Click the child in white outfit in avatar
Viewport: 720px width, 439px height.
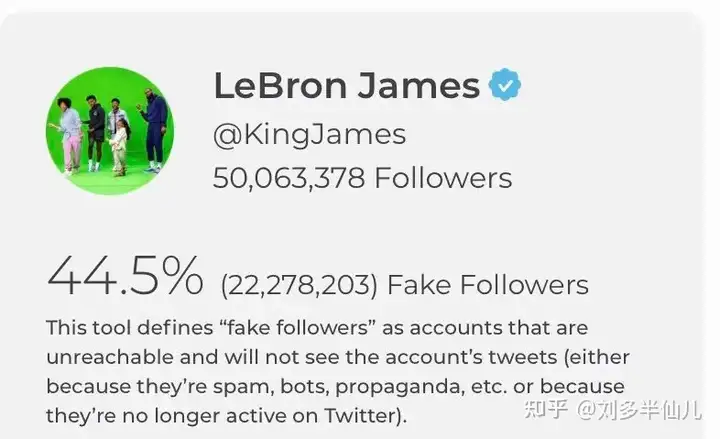click(119, 148)
